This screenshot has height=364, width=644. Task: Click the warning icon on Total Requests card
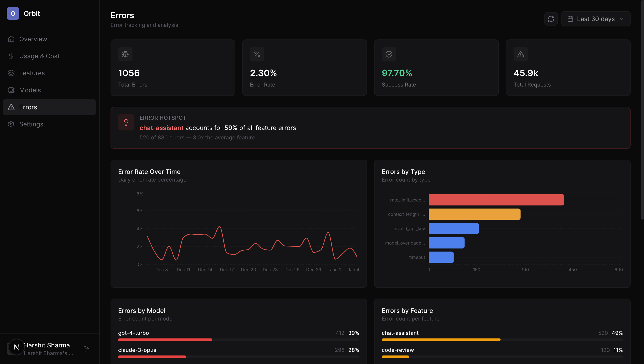520,54
